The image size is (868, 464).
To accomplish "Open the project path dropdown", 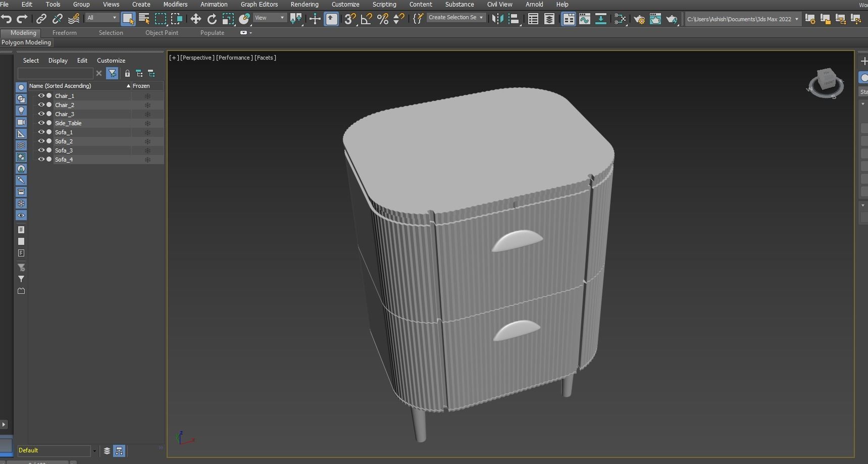I will point(743,19).
